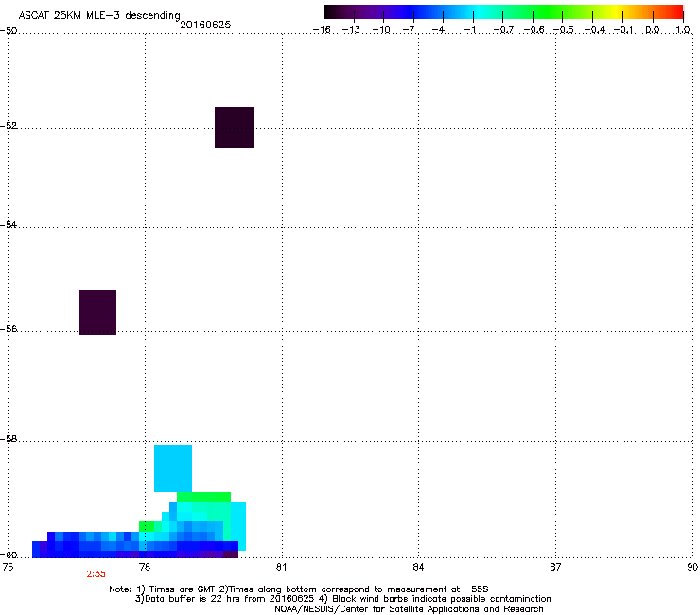Click the -50 latitude axis label
Image resolution: width=700 pixels, height=615 pixels.
point(9,31)
